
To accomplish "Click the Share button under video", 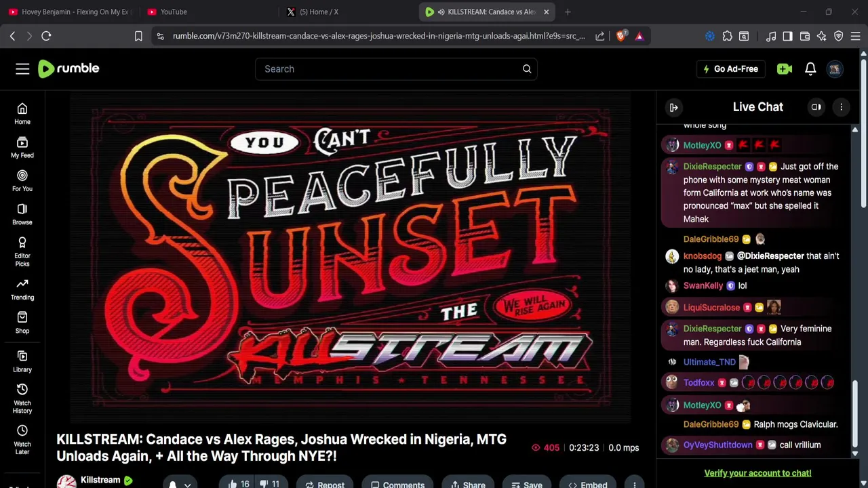I will tap(467, 484).
